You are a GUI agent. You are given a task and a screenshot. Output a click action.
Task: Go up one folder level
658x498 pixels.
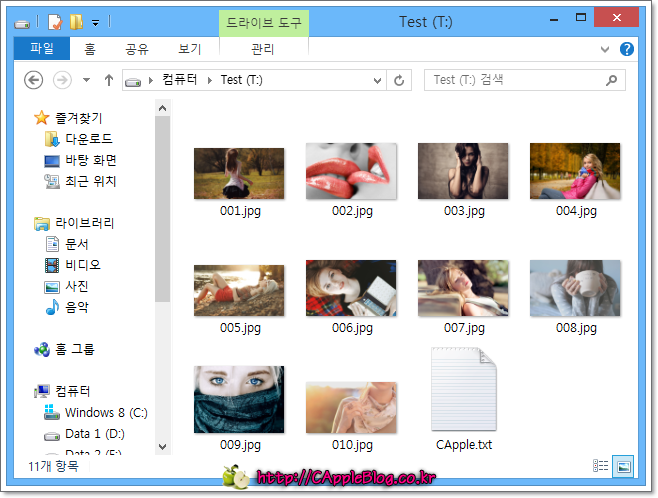point(109,80)
